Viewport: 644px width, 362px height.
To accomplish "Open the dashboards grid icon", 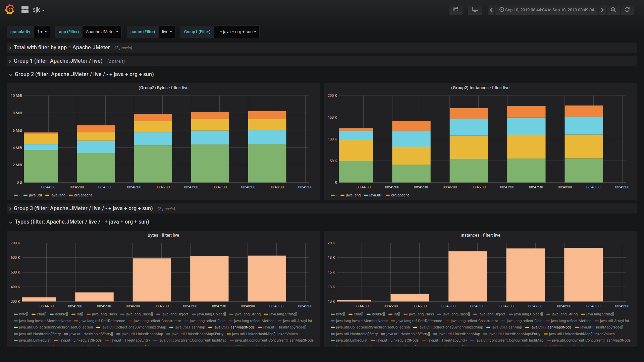I will pyautogui.click(x=25, y=10).
